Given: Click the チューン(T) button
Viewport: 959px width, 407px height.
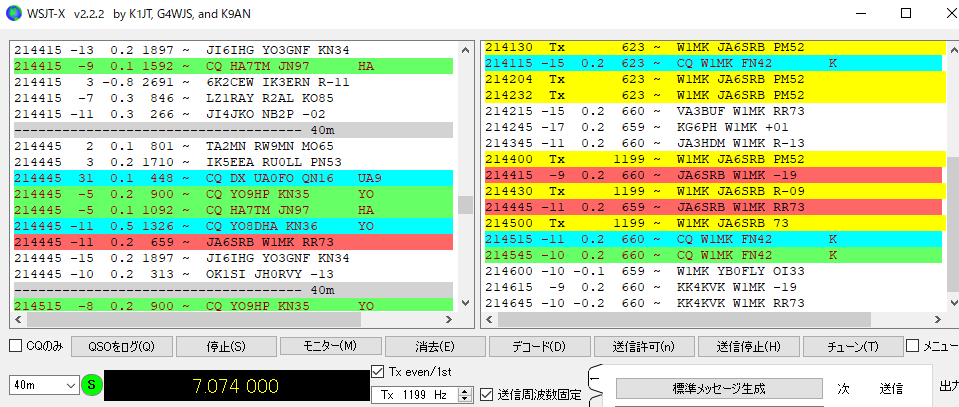Looking at the screenshot, I should pyautogui.click(x=853, y=346).
